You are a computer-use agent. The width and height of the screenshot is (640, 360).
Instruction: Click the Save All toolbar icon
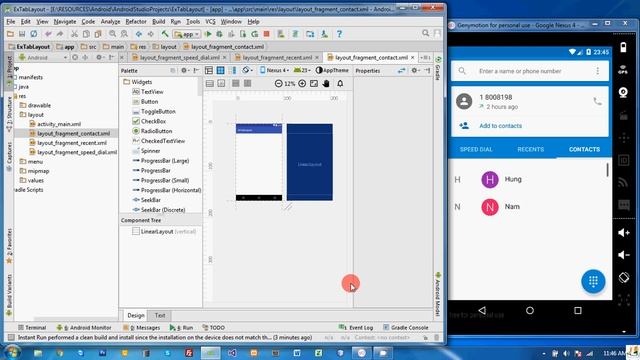[22, 34]
